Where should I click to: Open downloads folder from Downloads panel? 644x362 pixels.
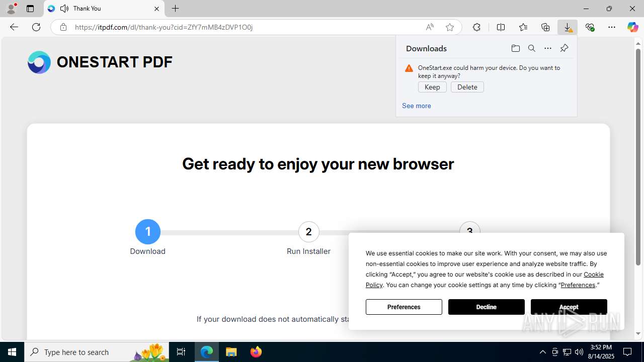coord(516,48)
